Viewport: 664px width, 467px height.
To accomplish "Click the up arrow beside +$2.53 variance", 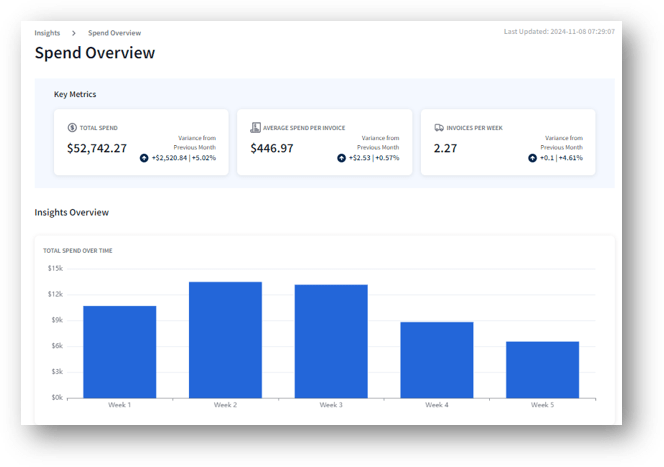I will click(342, 158).
